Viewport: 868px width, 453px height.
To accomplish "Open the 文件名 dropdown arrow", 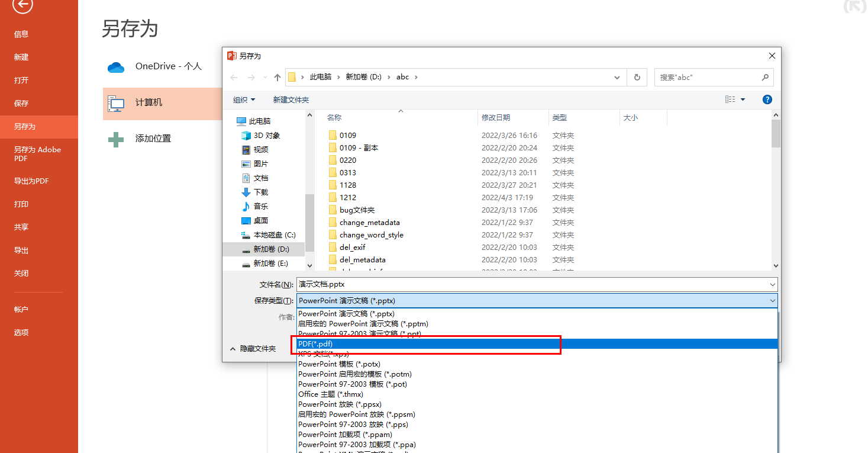I will (x=773, y=285).
